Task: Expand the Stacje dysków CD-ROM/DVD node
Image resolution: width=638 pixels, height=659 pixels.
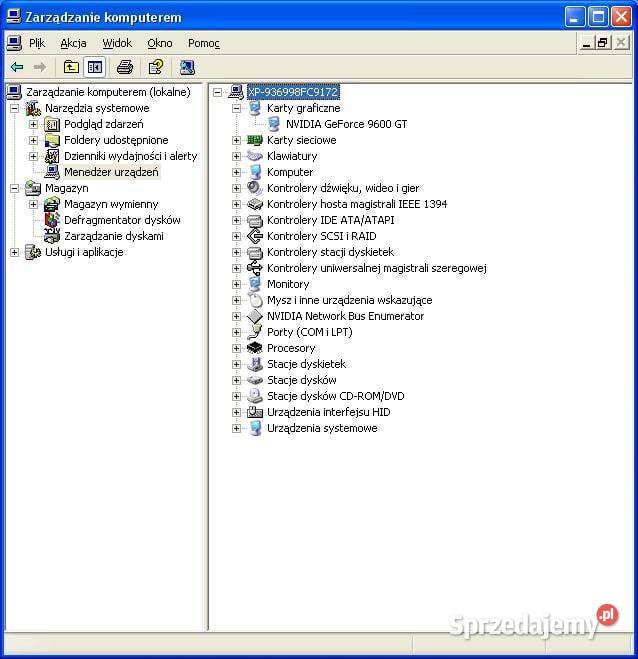Action: 236,396
